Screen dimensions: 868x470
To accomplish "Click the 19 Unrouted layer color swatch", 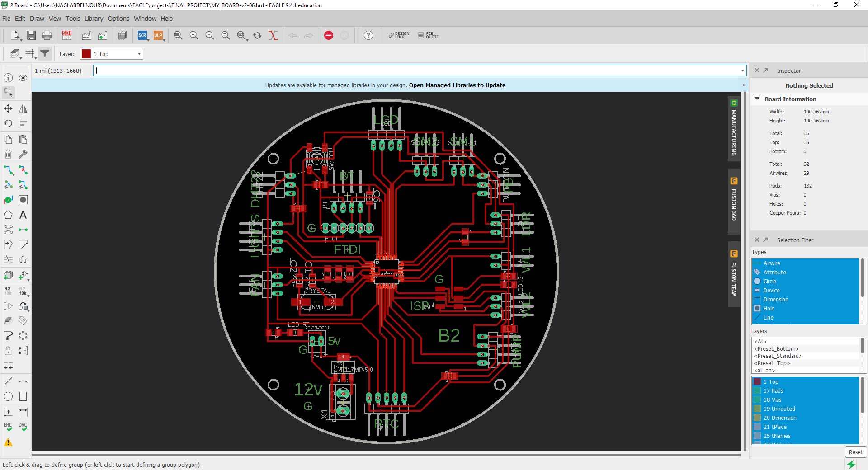I will tap(757, 409).
